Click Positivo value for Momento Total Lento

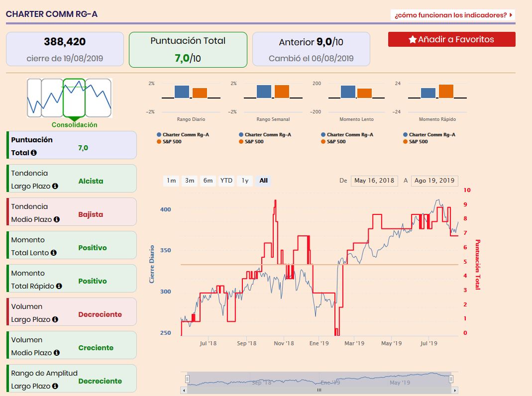(x=92, y=248)
